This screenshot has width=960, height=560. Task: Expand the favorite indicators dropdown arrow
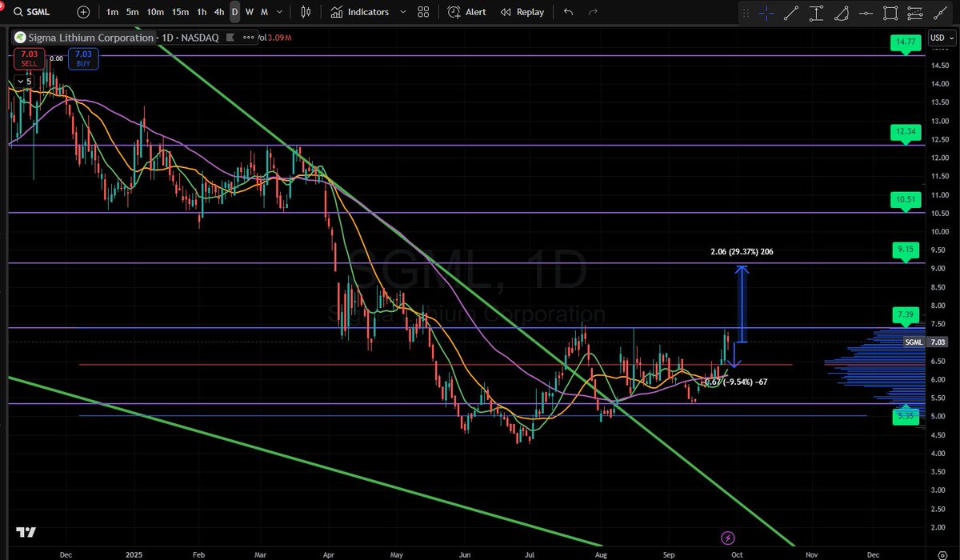click(402, 12)
